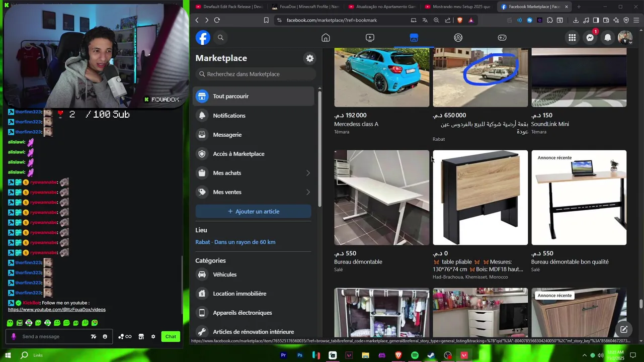The height and width of the screenshot is (362, 644).
Task: Open the Windows Start button
Action: [8, 355]
